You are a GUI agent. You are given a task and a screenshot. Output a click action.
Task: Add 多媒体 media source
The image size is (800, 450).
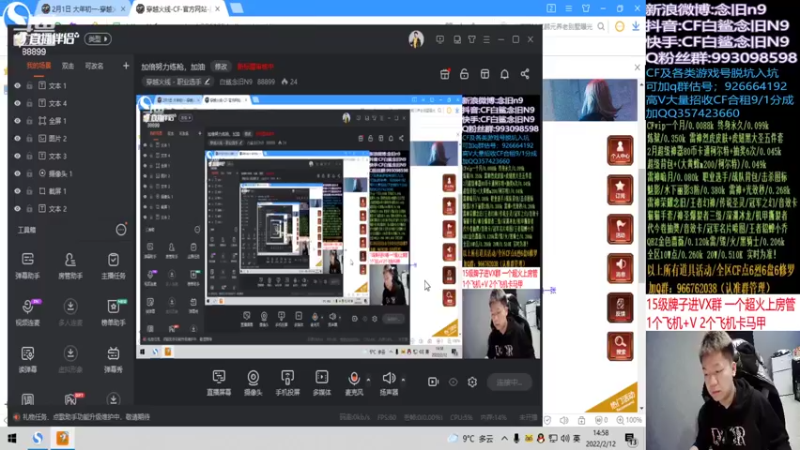coord(321,383)
